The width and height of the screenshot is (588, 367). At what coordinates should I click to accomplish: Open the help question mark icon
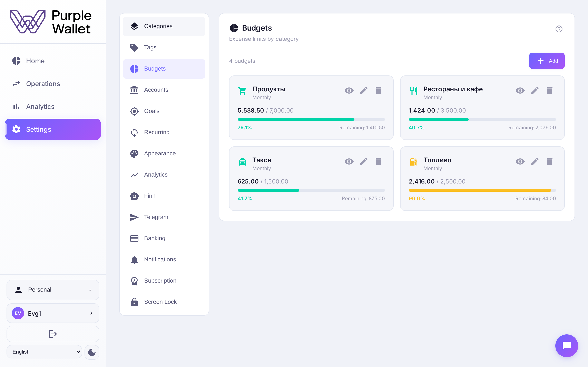[559, 29]
